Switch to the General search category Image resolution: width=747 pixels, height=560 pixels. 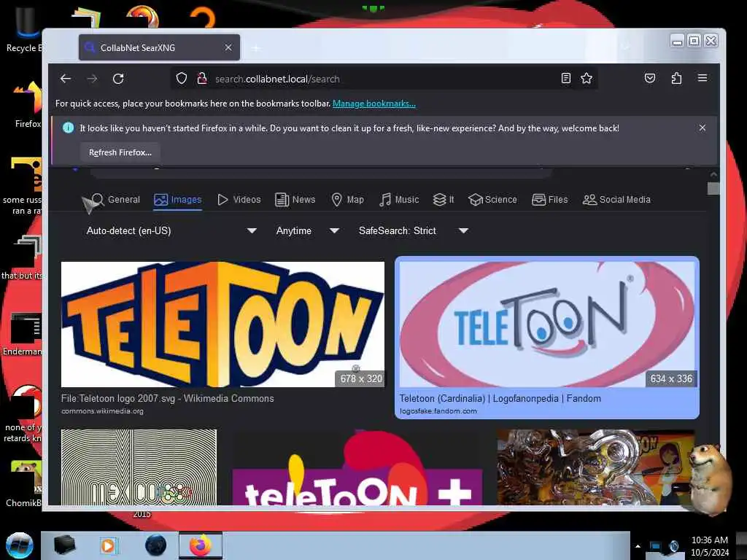click(116, 200)
